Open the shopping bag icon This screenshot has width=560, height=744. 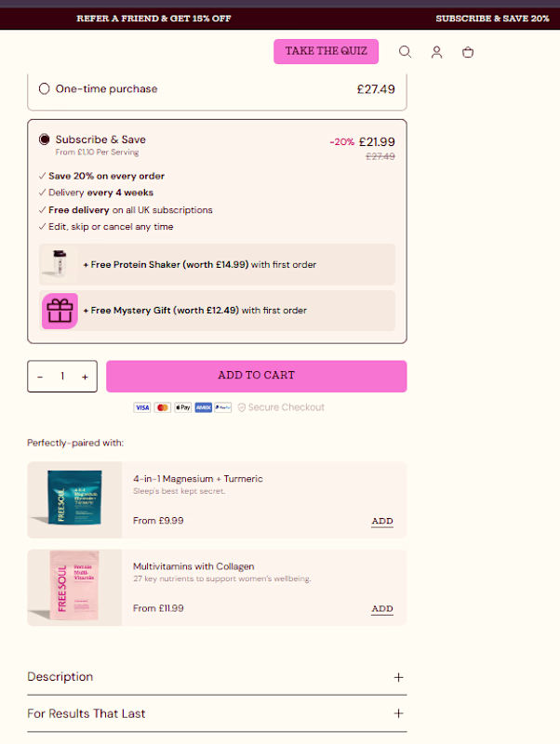(x=468, y=52)
